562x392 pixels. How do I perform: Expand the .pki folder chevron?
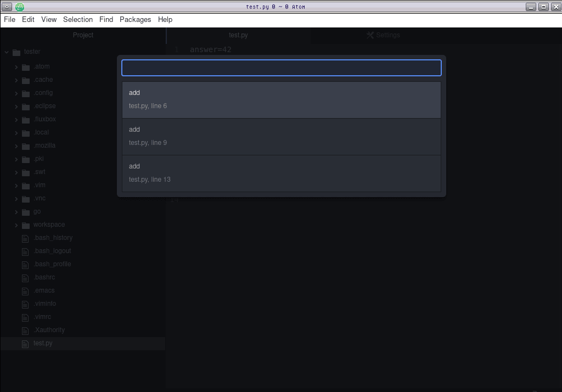click(x=16, y=159)
